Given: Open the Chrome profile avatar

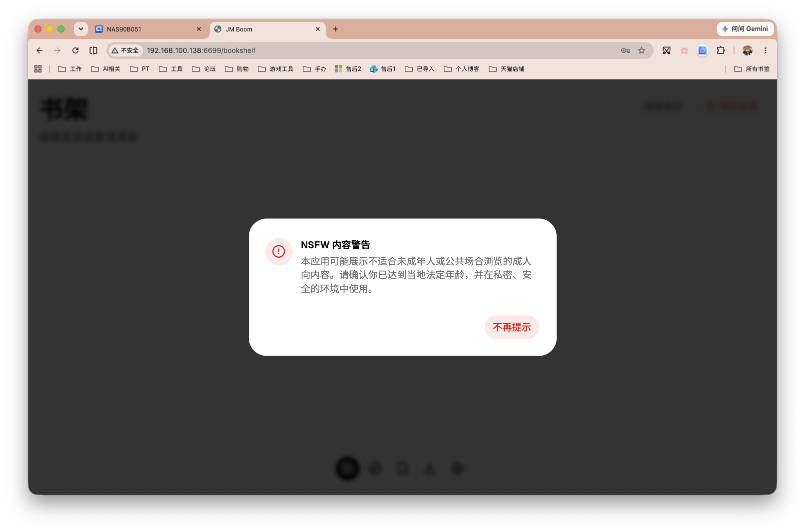Looking at the screenshot, I should [x=748, y=50].
